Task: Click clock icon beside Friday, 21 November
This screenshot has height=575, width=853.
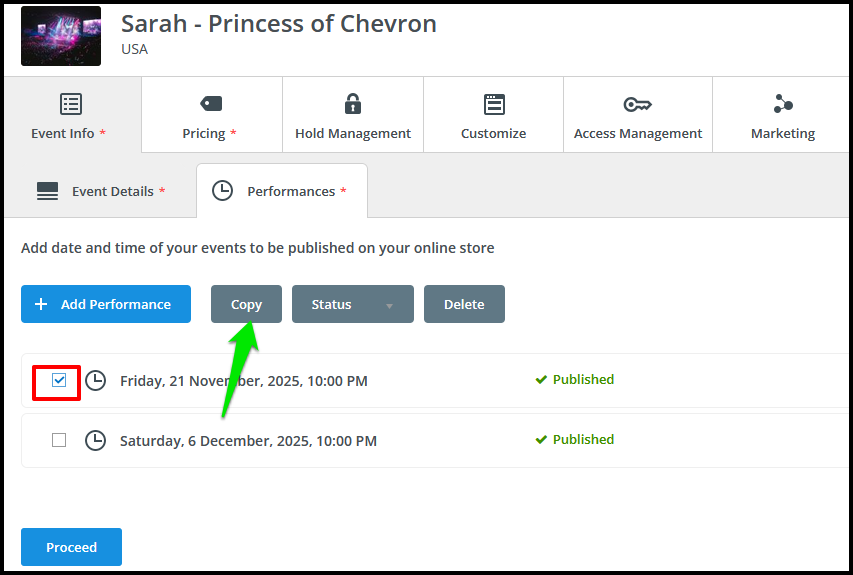Action: 95,380
